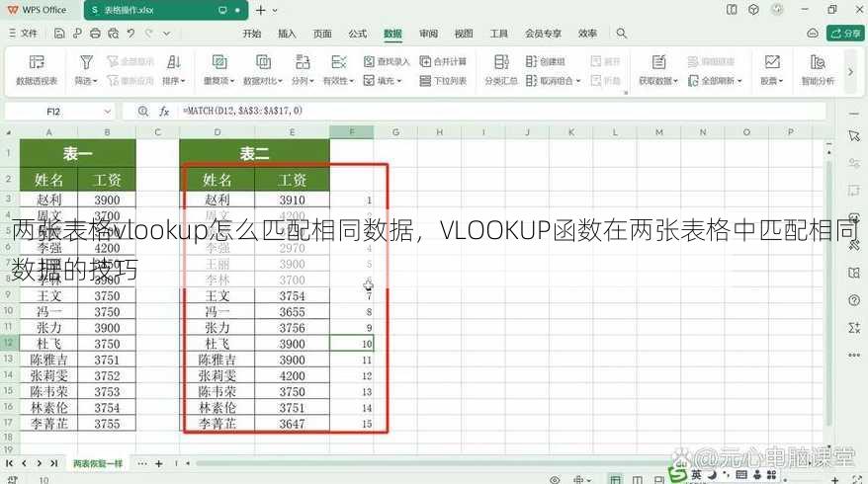
Task: Go to the last sheet navigation arrow
Action: [x=53, y=463]
